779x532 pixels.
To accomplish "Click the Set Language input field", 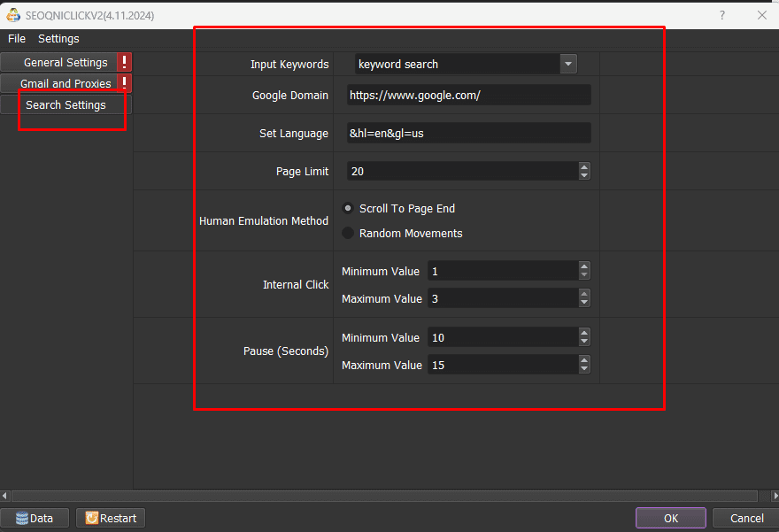I will point(468,133).
